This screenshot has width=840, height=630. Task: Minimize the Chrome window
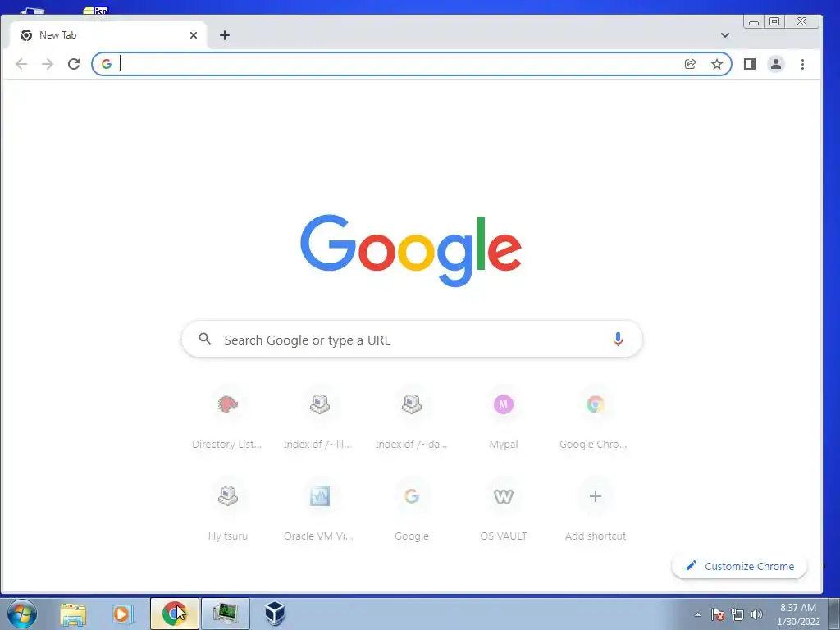pos(754,21)
